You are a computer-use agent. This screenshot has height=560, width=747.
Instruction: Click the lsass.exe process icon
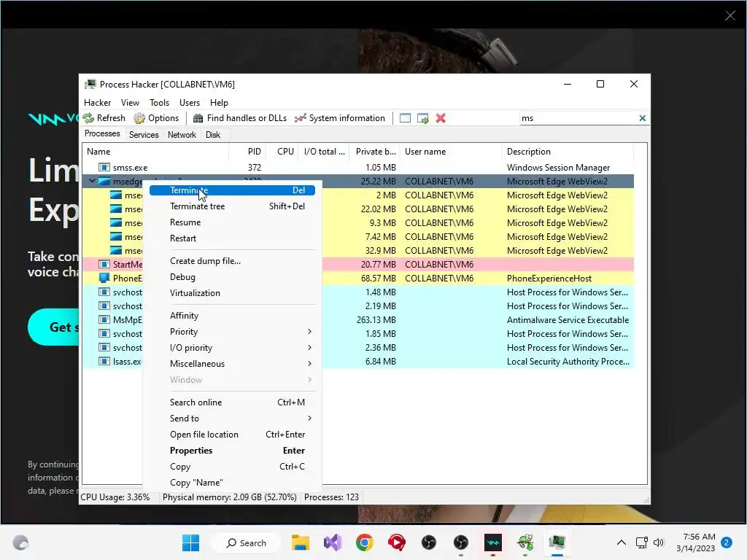point(104,362)
